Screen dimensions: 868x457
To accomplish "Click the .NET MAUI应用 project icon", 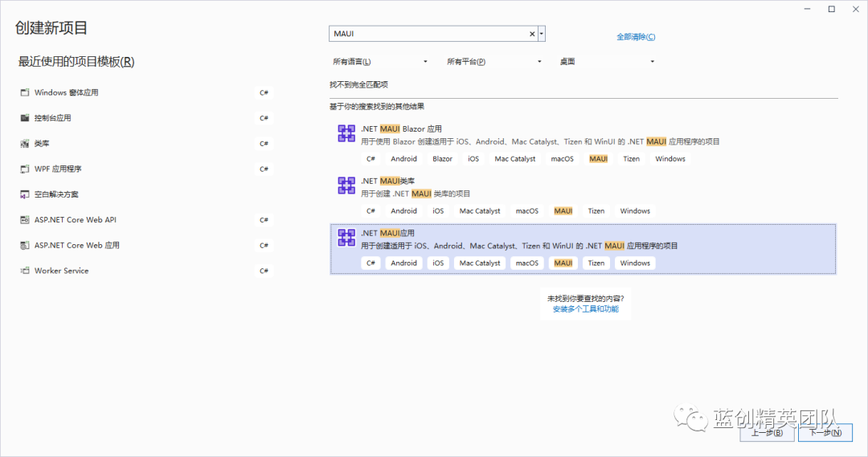I will [346, 238].
